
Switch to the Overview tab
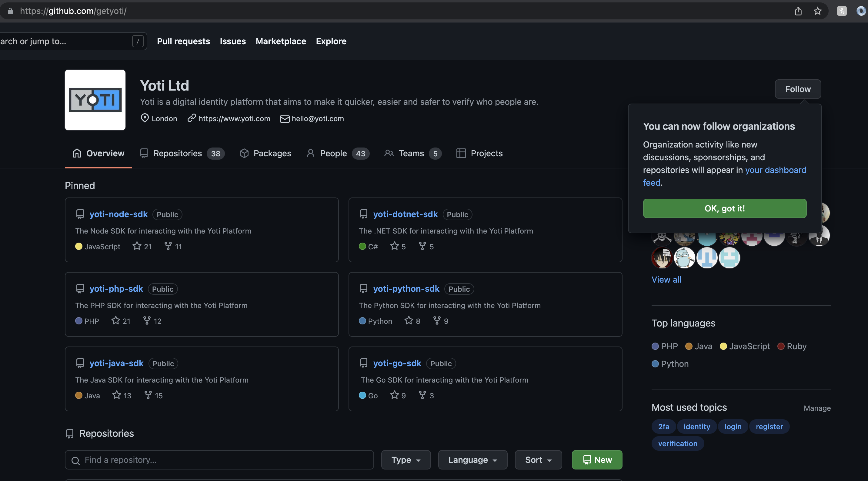pos(98,153)
